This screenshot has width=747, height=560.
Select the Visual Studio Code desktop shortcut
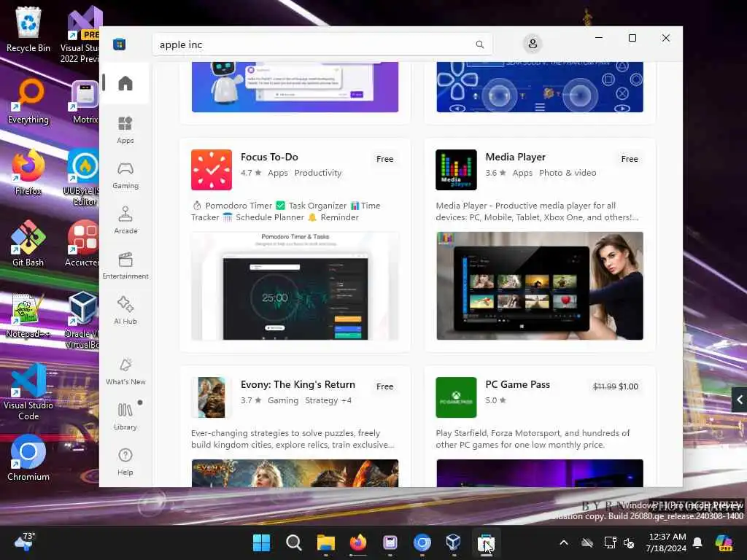coord(28,392)
